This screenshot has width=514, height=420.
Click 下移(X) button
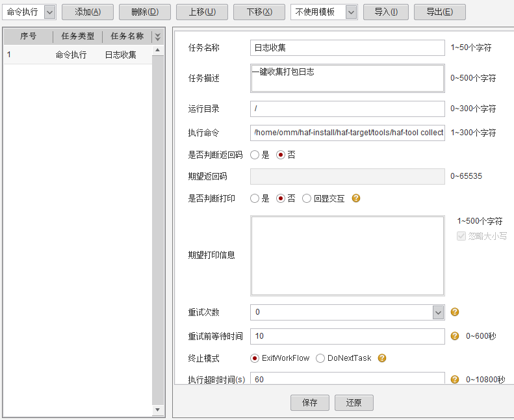(x=259, y=12)
